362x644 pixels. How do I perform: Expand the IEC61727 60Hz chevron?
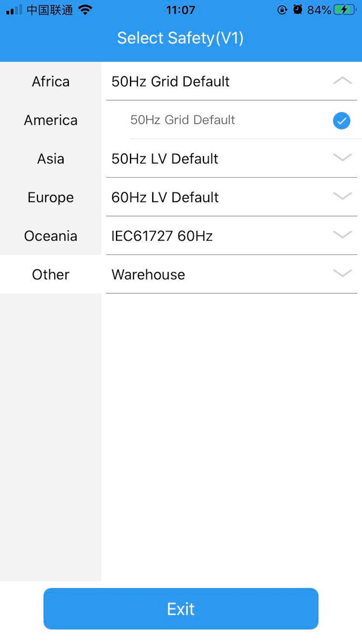[x=342, y=235]
